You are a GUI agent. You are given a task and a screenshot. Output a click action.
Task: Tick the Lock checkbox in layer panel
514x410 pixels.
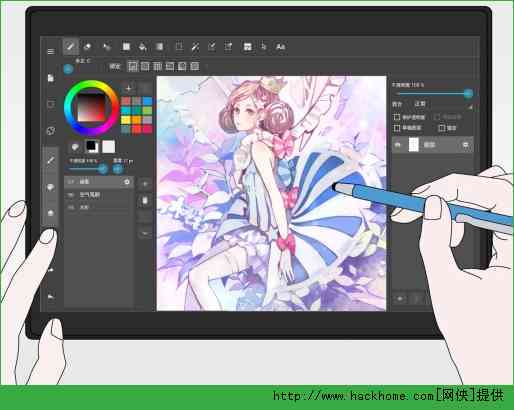coord(442,128)
